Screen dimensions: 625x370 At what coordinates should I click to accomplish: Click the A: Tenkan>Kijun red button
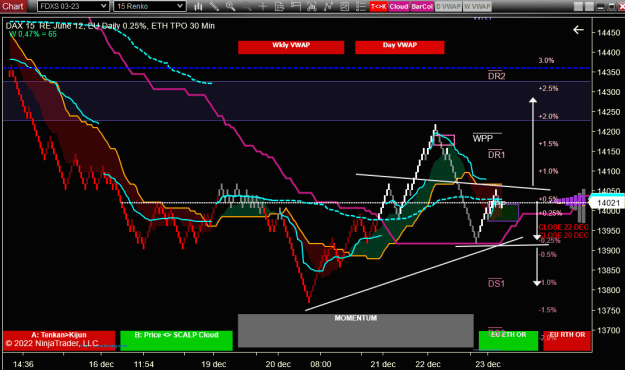(59, 340)
